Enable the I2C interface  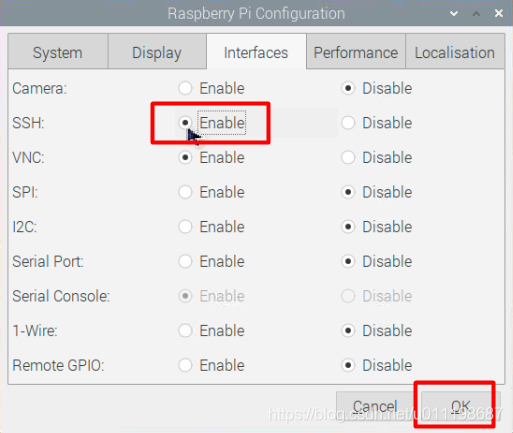[185, 227]
